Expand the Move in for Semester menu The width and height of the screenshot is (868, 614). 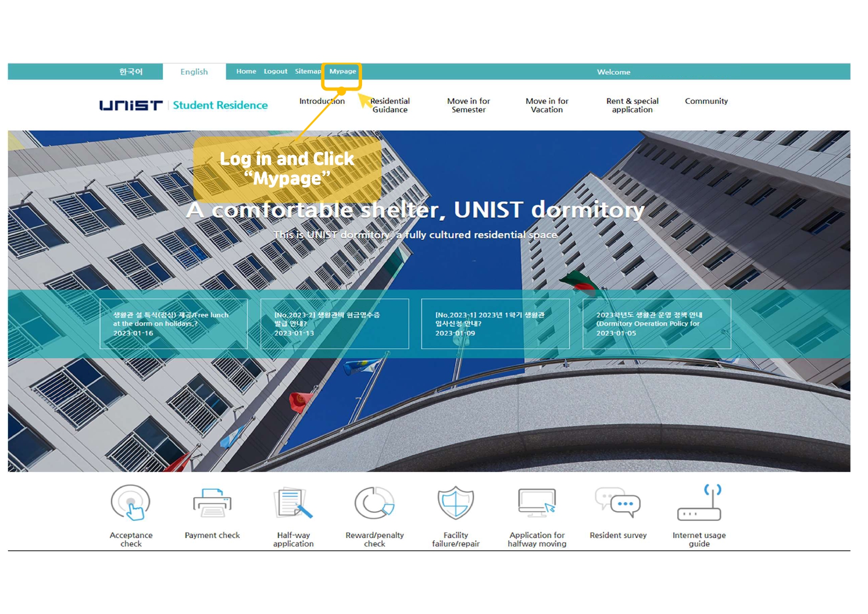click(468, 105)
